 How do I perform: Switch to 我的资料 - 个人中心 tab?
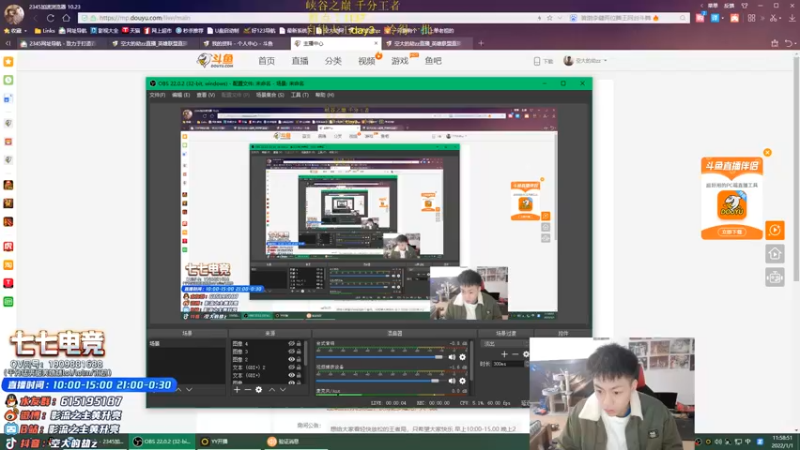click(244, 43)
